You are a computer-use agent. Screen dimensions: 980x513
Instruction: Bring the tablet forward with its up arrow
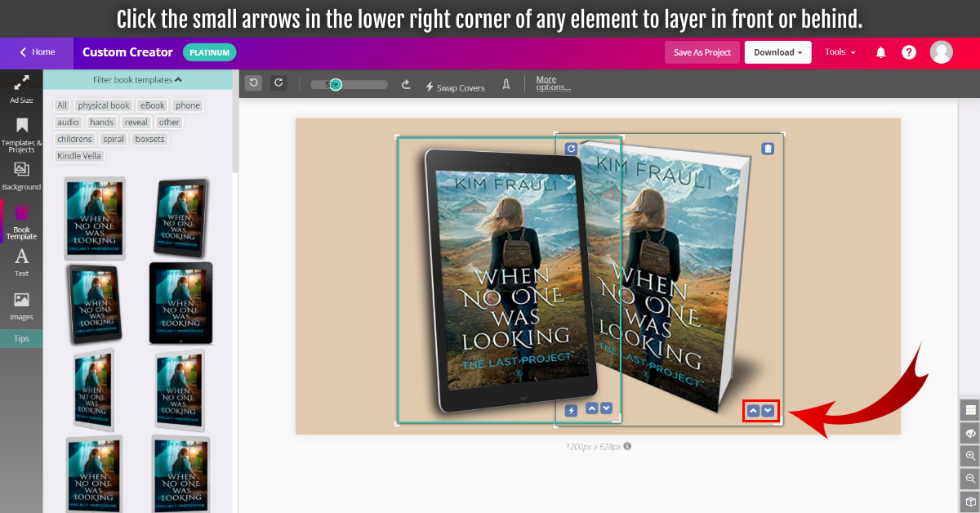pyautogui.click(x=591, y=408)
